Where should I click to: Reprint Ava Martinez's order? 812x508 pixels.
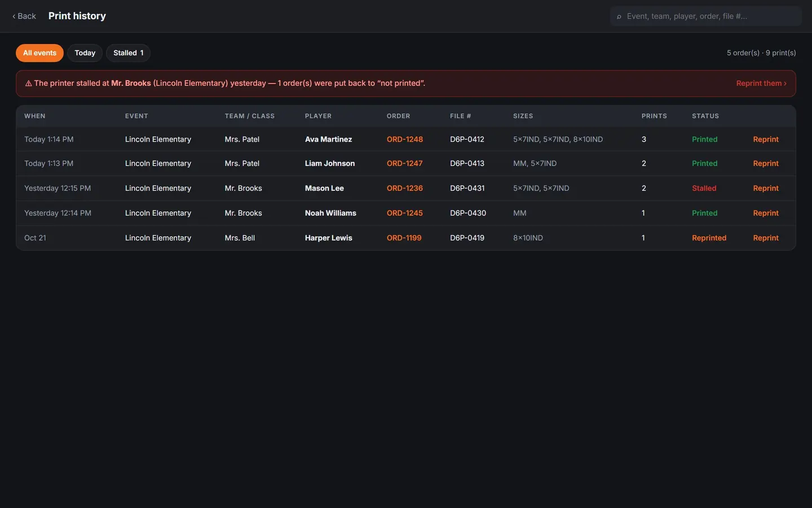[x=766, y=139]
